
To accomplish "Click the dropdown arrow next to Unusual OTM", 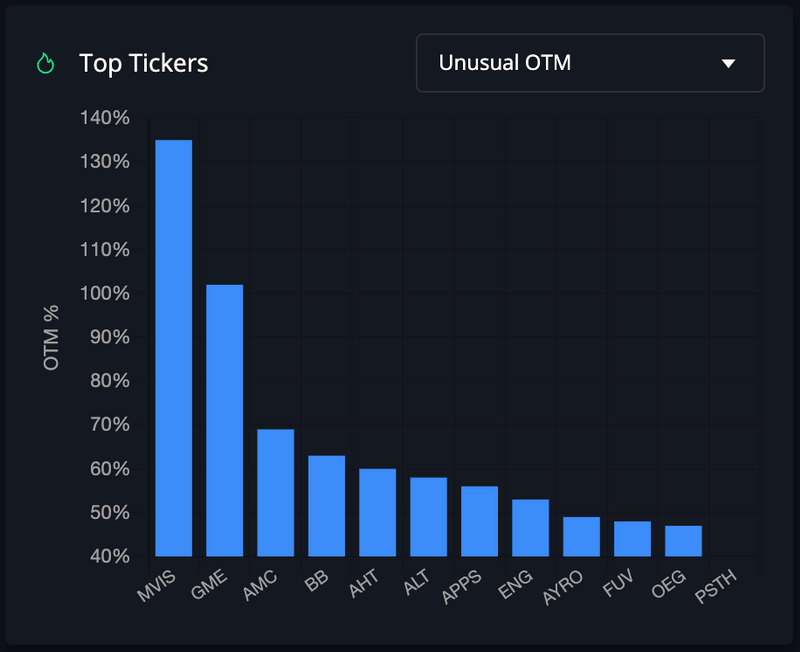I will coord(728,64).
